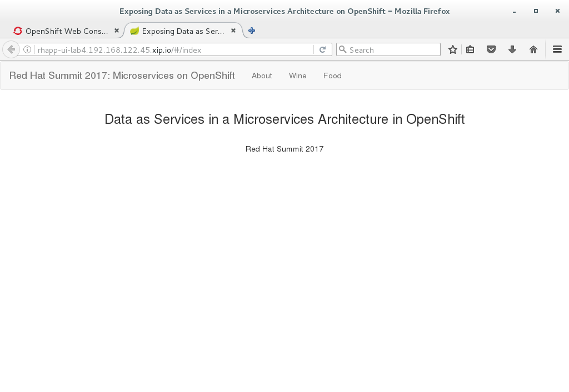Open the Food nav link
Viewport: 569px width, 392px height.
coord(332,76)
